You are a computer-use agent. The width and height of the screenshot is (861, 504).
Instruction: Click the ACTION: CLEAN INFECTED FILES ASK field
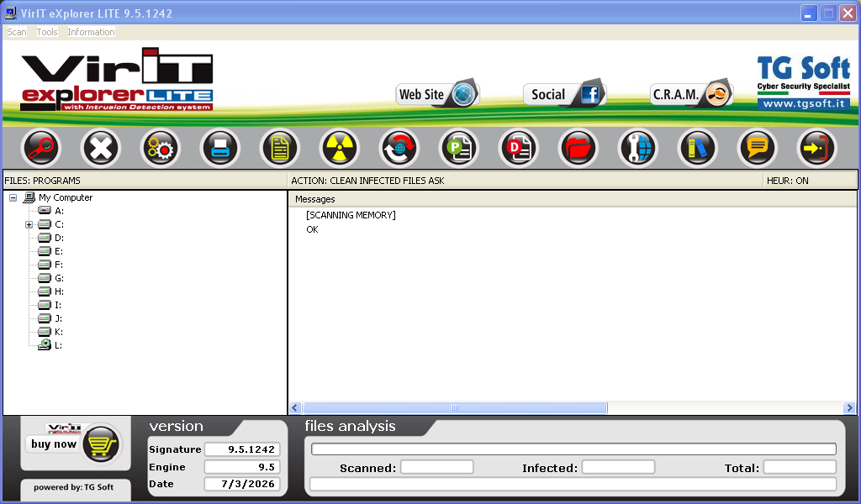point(525,181)
